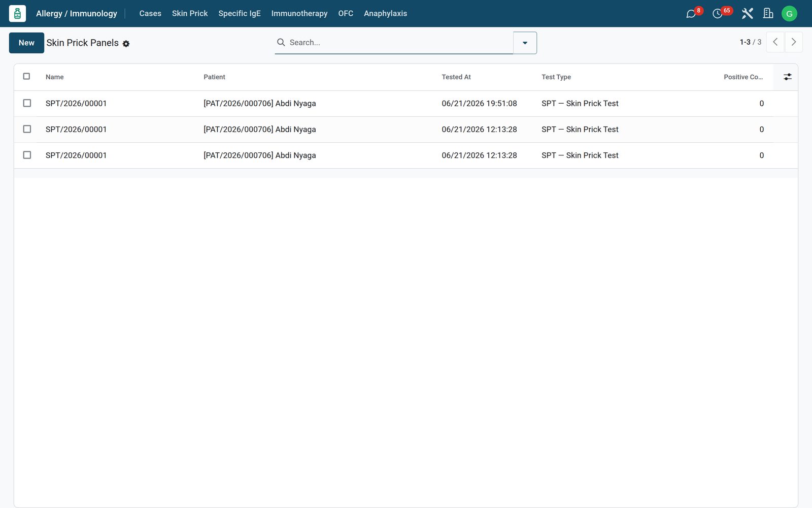Open the optional columns adjust icon
Screen dimensions: 812x508
pyautogui.click(x=787, y=77)
